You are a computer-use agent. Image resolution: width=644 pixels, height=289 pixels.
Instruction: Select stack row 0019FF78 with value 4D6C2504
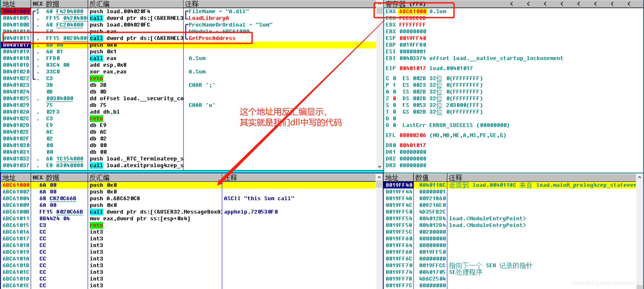point(510,279)
